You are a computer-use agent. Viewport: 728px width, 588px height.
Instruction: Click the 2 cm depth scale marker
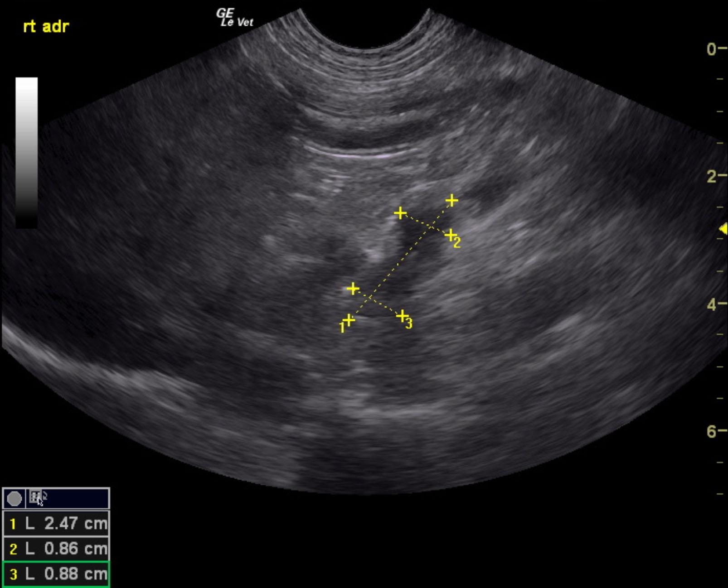(712, 176)
